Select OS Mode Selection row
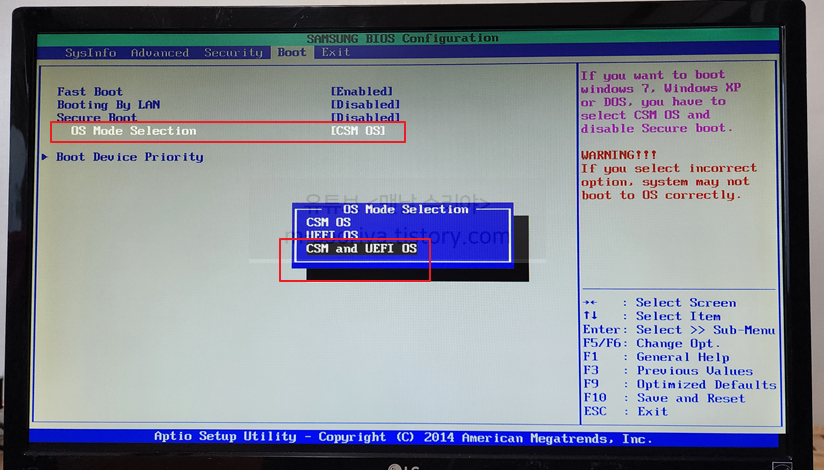824x470 pixels. coord(228,131)
